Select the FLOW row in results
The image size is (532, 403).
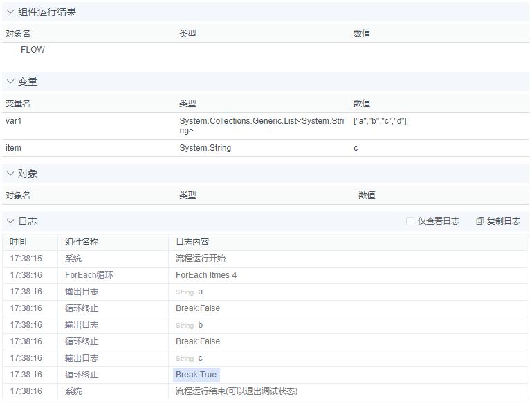33,50
